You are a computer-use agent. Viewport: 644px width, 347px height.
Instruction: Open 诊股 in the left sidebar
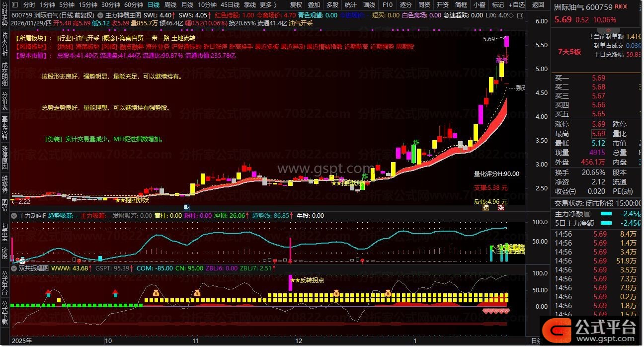point(5,254)
